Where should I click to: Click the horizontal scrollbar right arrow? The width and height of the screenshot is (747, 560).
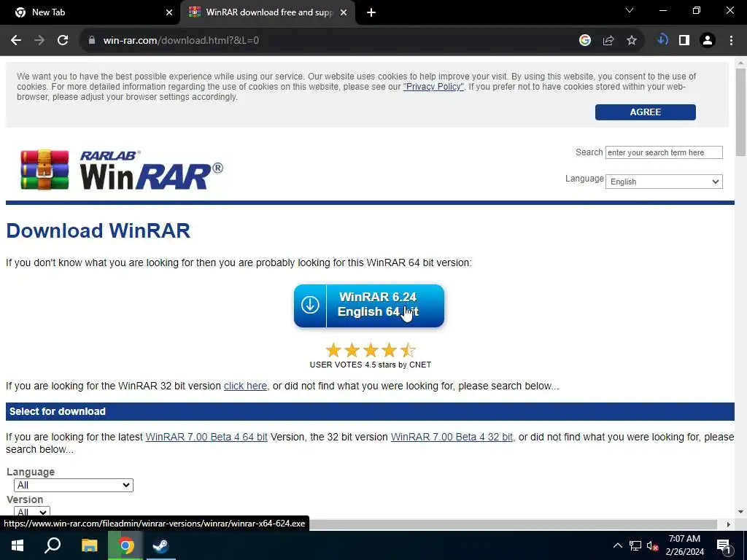pyautogui.click(x=728, y=524)
